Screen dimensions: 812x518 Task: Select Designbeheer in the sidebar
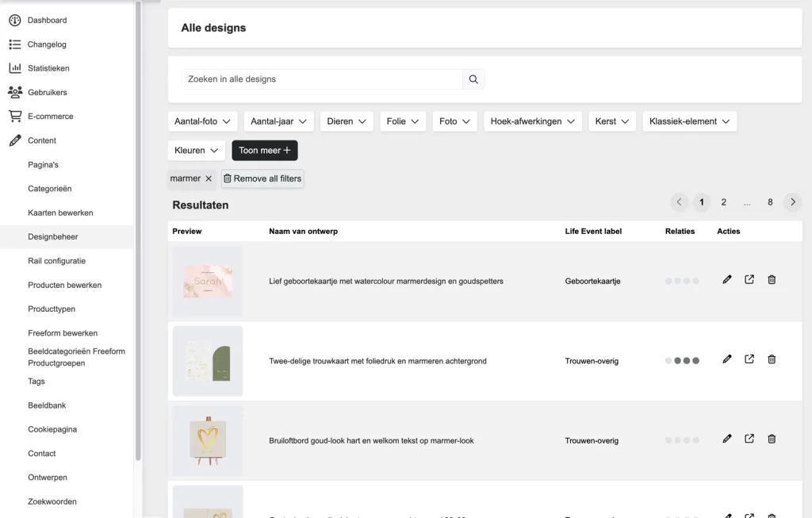pyautogui.click(x=51, y=236)
